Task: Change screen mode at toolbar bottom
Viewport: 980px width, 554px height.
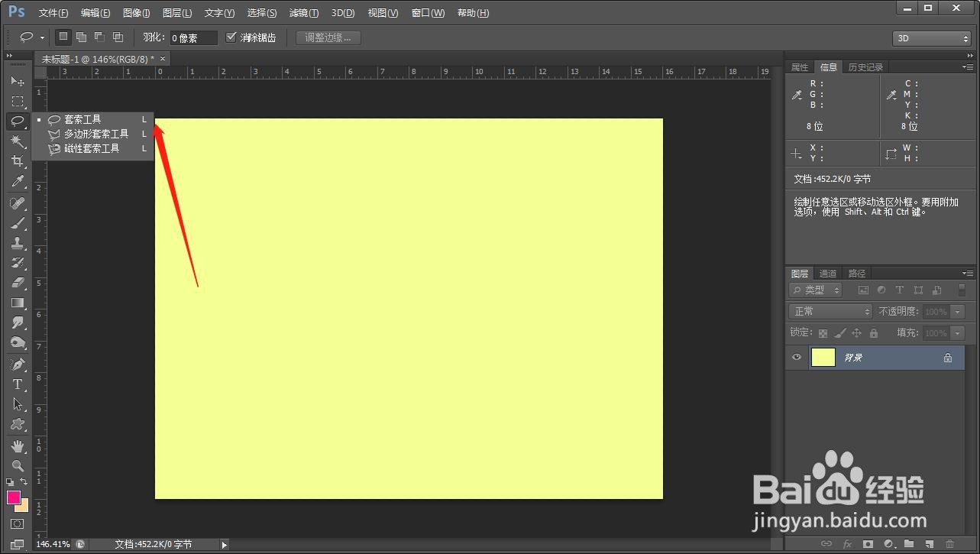Action: tap(17, 544)
